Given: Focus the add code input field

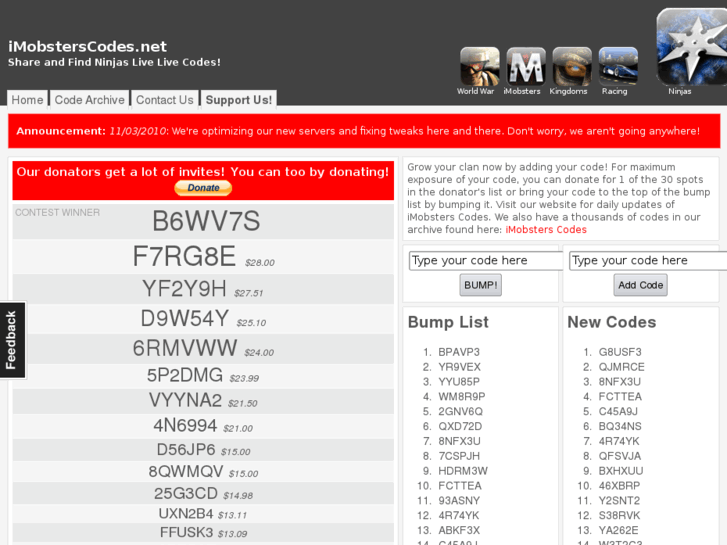Looking at the screenshot, I should [x=648, y=261].
